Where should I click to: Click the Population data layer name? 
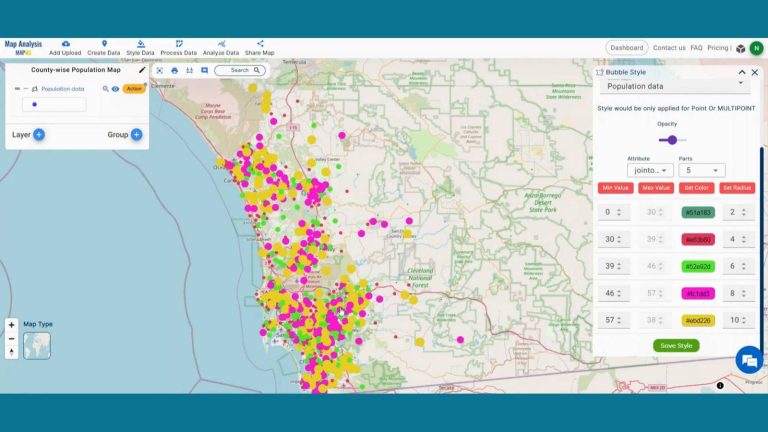(x=63, y=89)
